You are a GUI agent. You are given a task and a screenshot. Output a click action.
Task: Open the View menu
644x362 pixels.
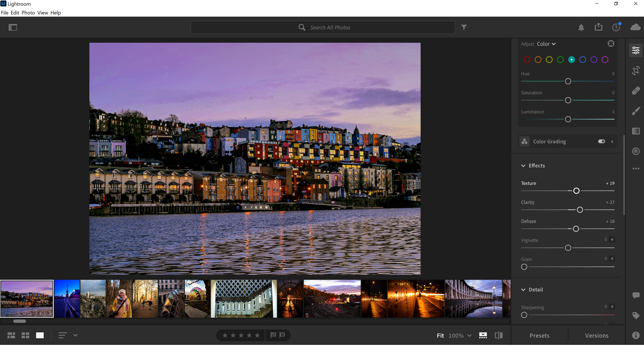tap(42, 13)
